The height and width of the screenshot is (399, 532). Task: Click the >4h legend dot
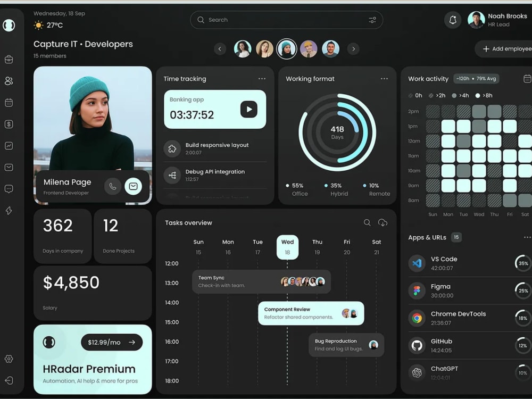454,96
